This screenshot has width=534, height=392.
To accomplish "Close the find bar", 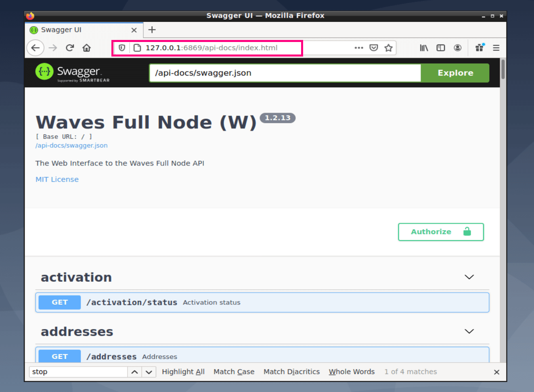I will 496,372.
